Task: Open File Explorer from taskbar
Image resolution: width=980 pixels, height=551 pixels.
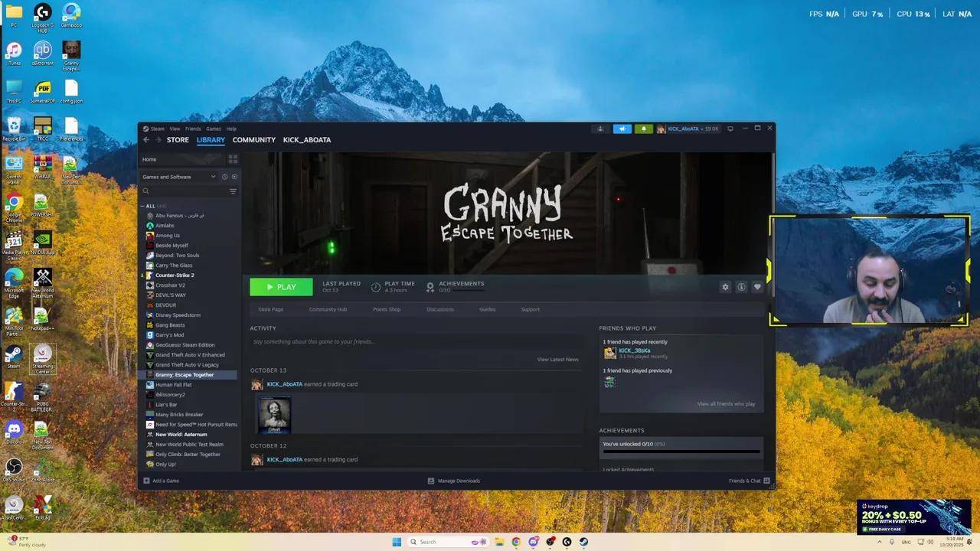Action: [x=499, y=542]
